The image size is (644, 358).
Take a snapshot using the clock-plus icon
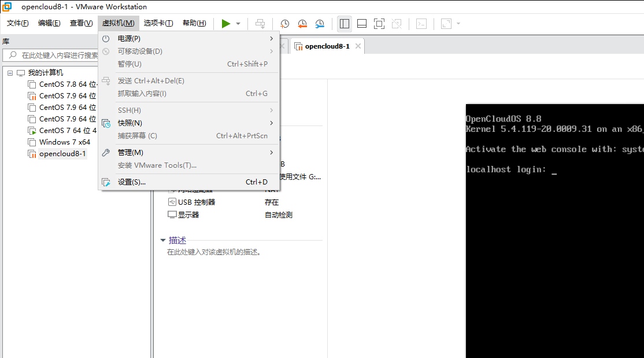(284, 24)
